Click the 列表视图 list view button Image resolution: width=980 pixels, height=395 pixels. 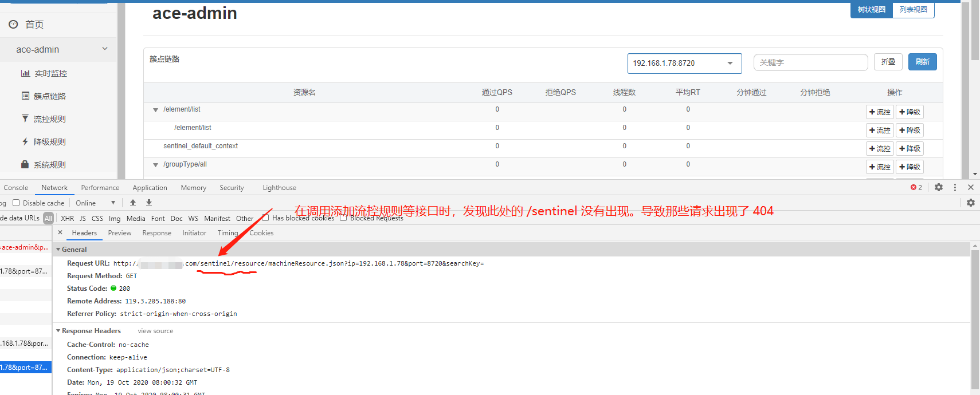[x=914, y=10]
